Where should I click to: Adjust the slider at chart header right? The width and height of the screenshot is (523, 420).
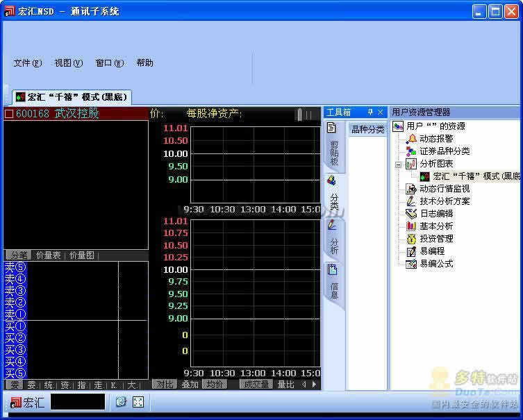299,115
